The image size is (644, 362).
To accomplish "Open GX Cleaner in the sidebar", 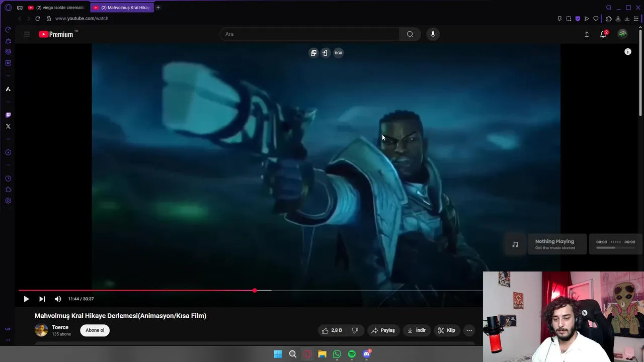I will coord(8,41).
